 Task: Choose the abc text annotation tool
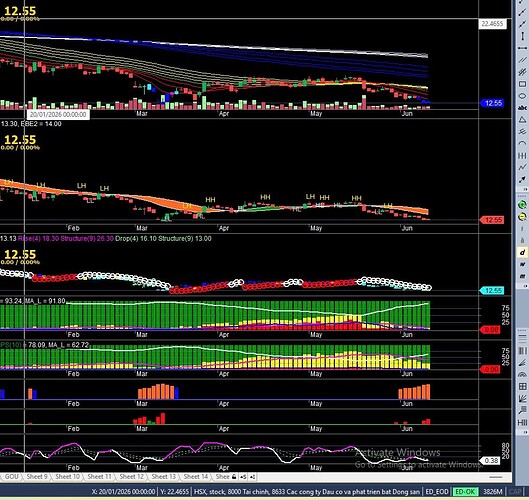[x=522, y=108]
